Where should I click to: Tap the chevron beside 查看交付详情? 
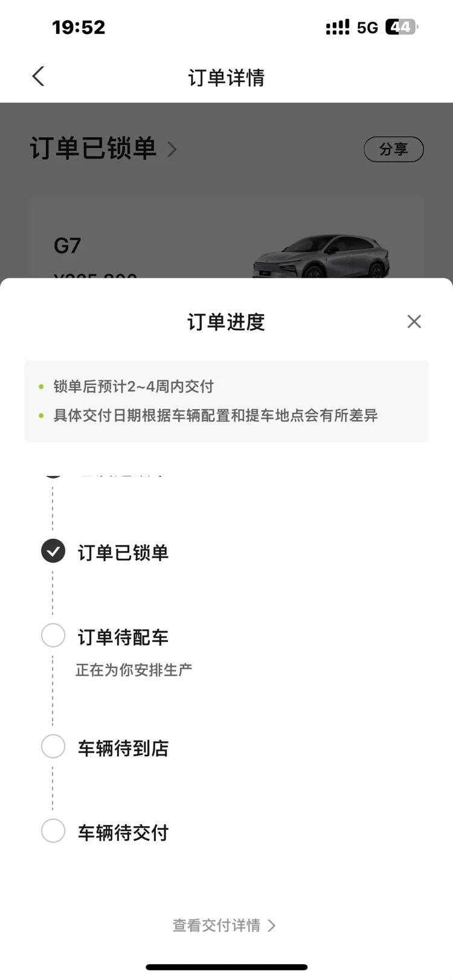click(x=271, y=926)
